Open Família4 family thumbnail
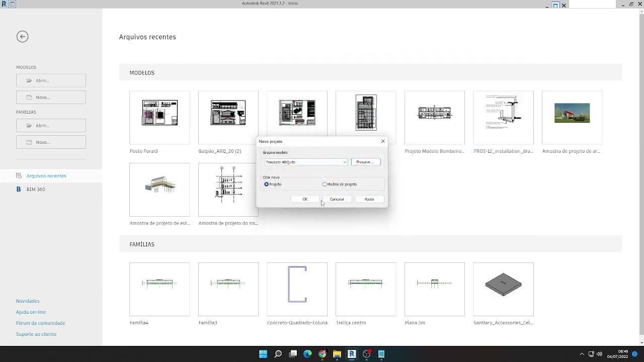Viewport: 644px width, 362px height. click(x=159, y=289)
